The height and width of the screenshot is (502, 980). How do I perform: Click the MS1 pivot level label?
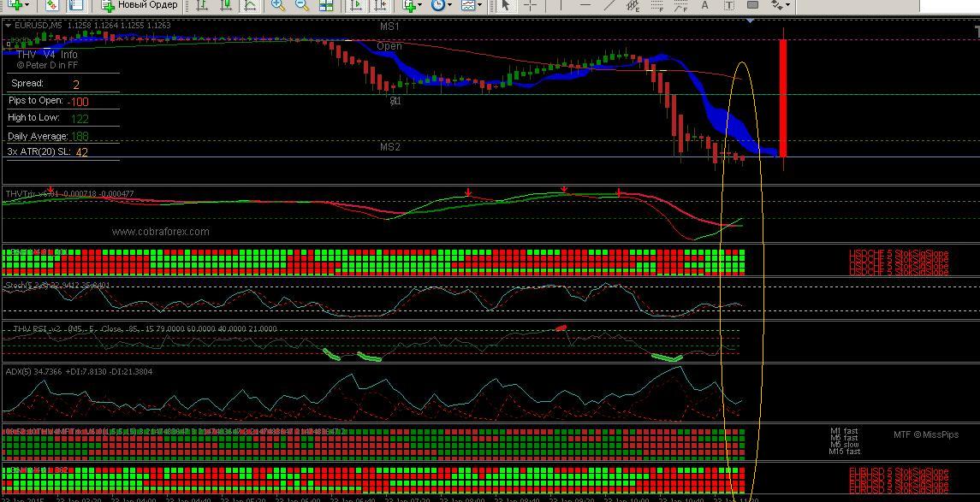pos(389,27)
